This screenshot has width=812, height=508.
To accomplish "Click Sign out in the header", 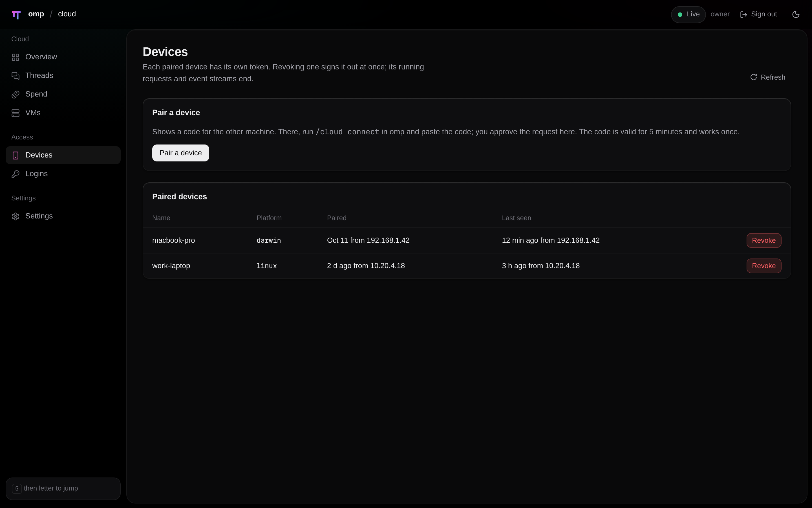I will (758, 14).
